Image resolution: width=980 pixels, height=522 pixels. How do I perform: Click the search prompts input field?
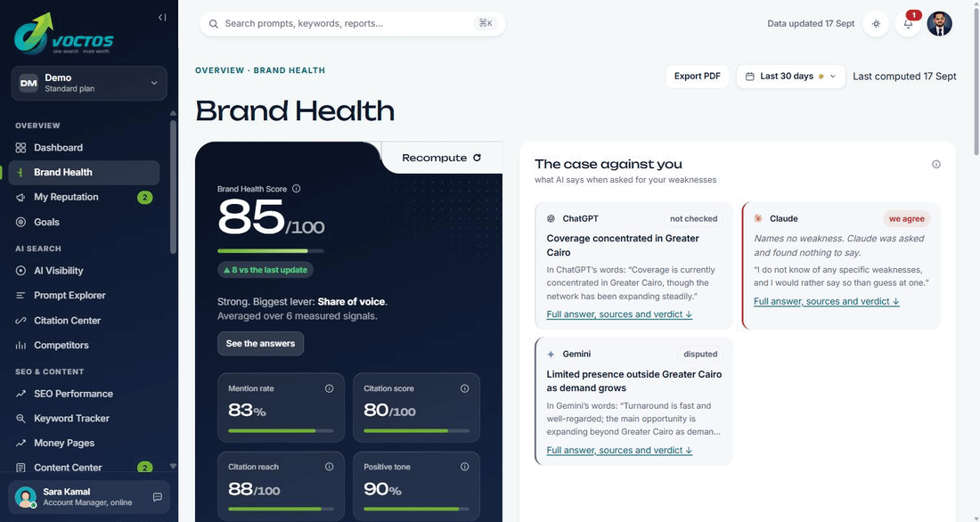(352, 24)
